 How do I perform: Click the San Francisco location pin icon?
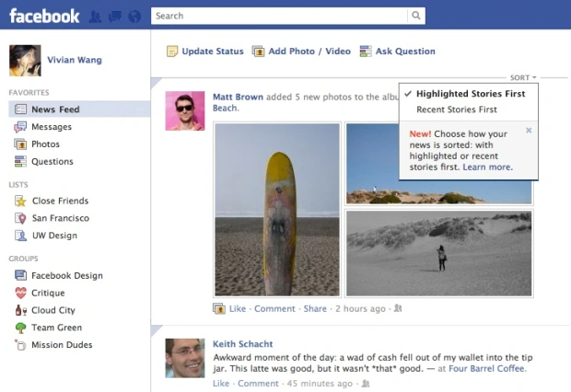point(21,218)
